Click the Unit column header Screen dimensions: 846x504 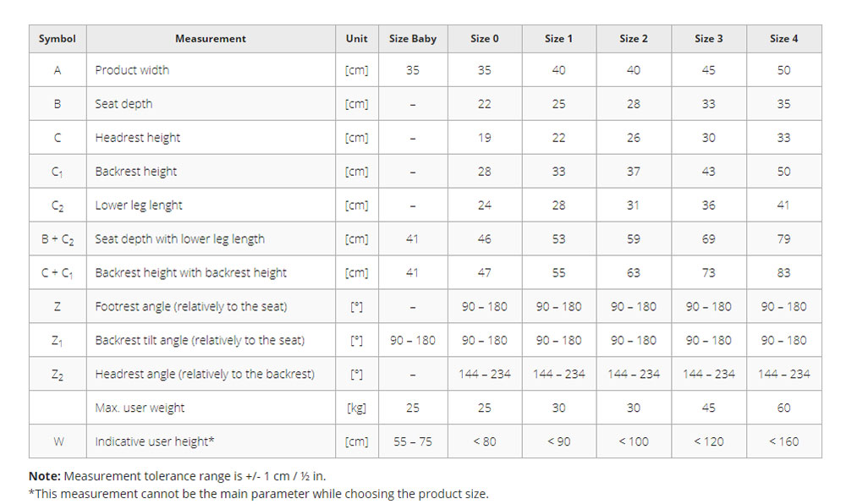pos(357,39)
